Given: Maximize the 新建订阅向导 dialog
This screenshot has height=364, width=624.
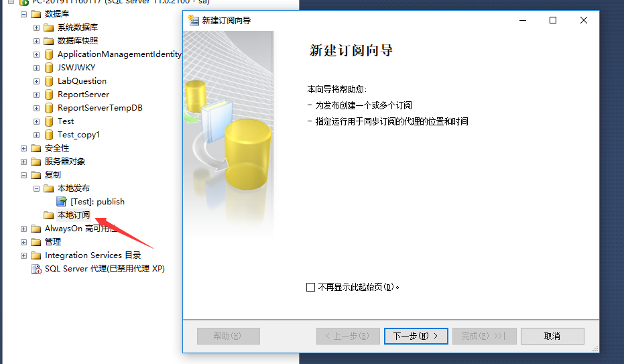Looking at the screenshot, I should click(553, 20).
